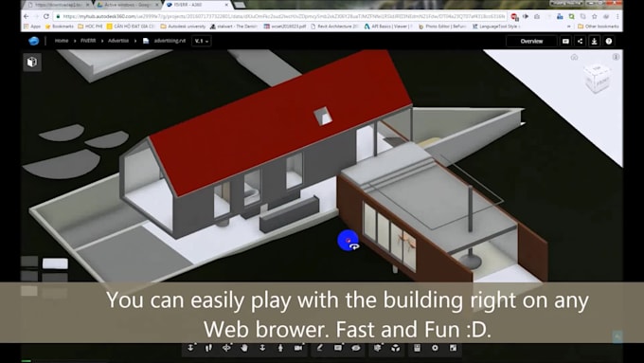The width and height of the screenshot is (644, 363).
Task: Click the browser Reload button
Action: 46,16
